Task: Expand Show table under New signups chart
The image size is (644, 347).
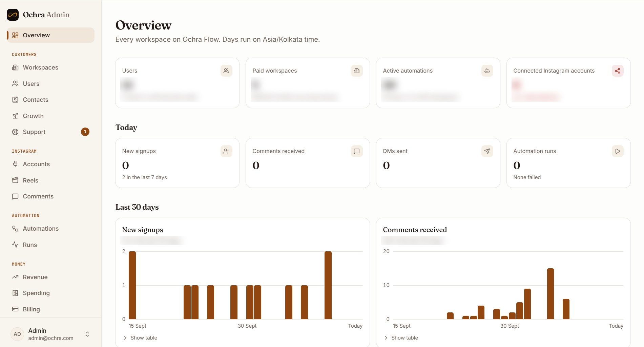Action: click(140, 338)
